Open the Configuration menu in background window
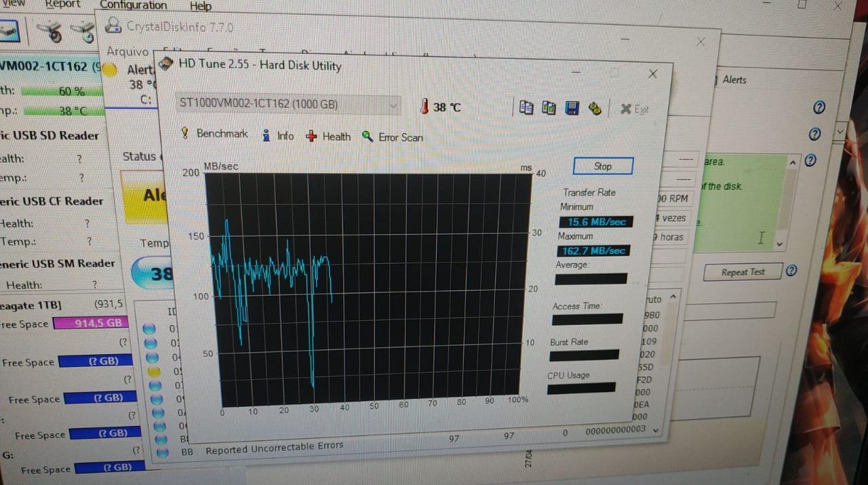Image resolution: width=868 pixels, height=485 pixels. [133, 5]
